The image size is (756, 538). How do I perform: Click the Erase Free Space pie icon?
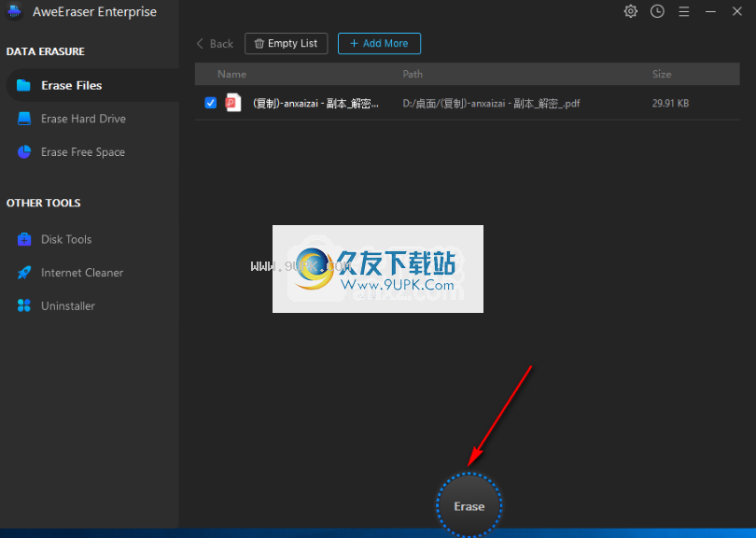coord(24,152)
